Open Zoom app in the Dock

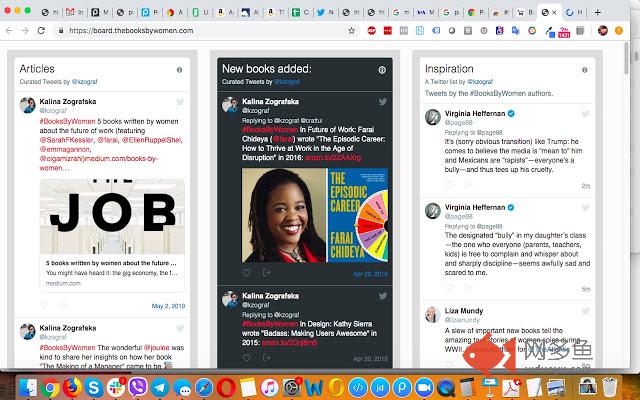[x=424, y=388]
